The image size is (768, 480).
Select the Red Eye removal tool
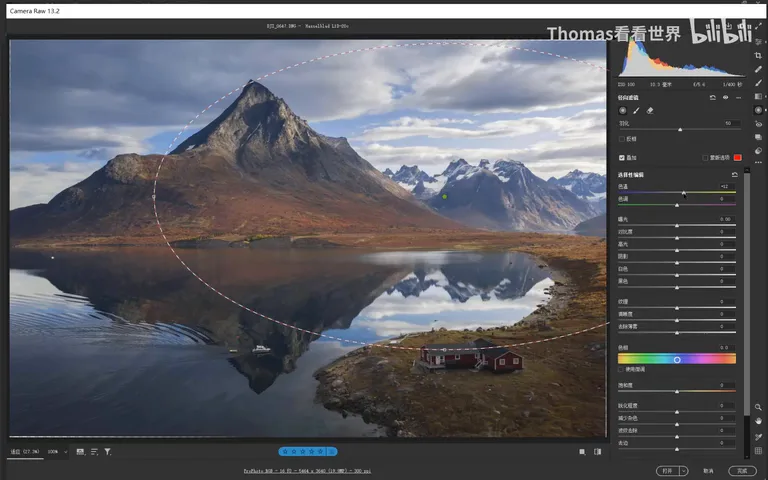click(x=759, y=124)
